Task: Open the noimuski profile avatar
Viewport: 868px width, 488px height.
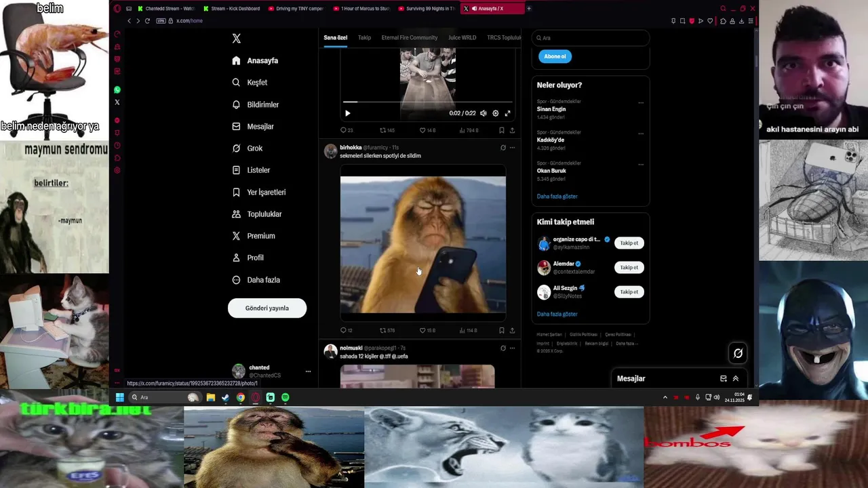Action: (330, 351)
